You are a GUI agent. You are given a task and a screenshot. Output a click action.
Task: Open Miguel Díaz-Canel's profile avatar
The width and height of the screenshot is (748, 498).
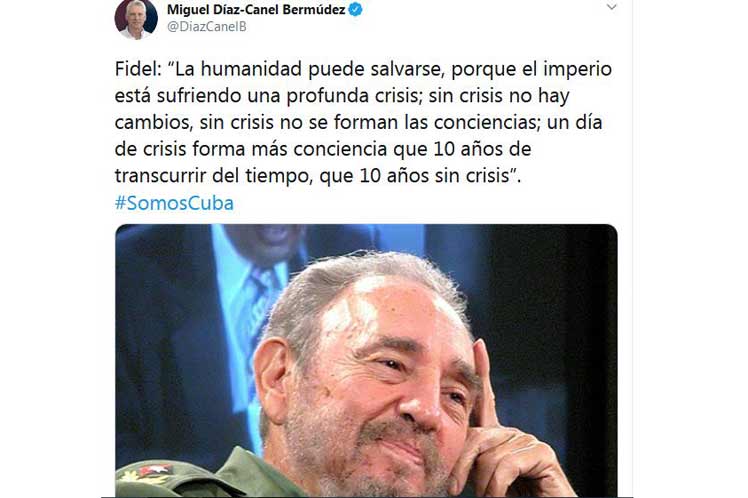coord(136,19)
